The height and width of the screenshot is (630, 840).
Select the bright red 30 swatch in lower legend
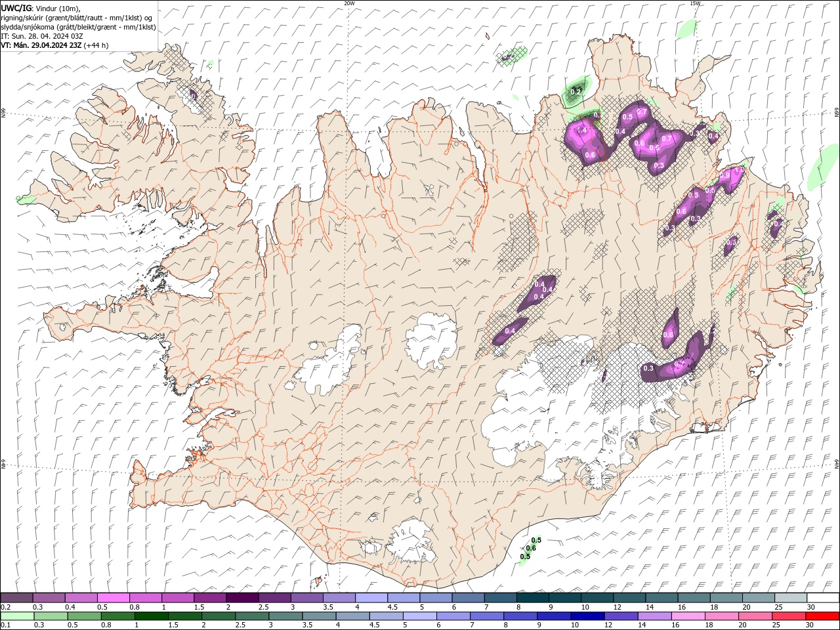pyautogui.click(x=822, y=616)
